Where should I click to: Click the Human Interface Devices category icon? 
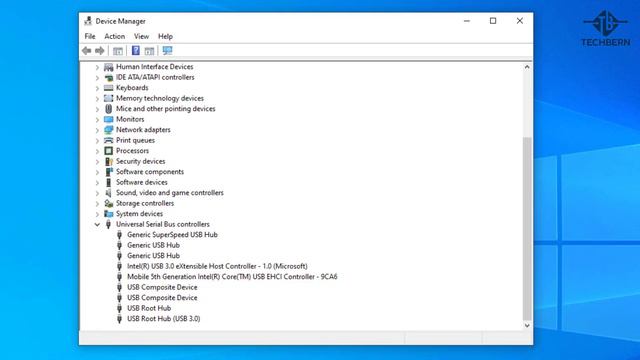(x=109, y=67)
